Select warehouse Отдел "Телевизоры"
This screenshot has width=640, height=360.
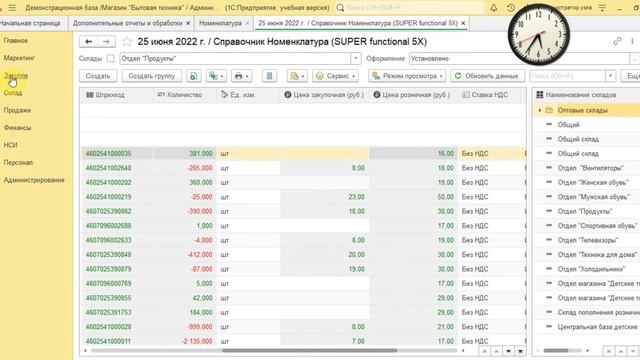click(x=588, y=240)
